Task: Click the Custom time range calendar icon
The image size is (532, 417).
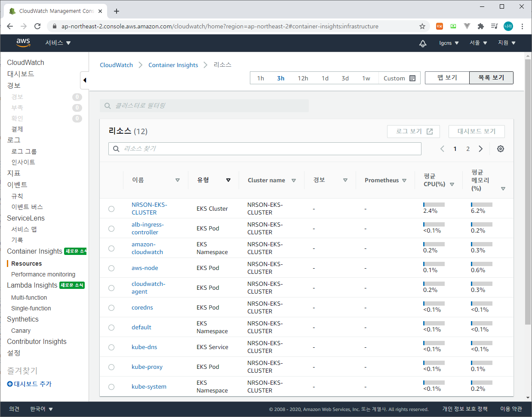Action: [412, 78]
